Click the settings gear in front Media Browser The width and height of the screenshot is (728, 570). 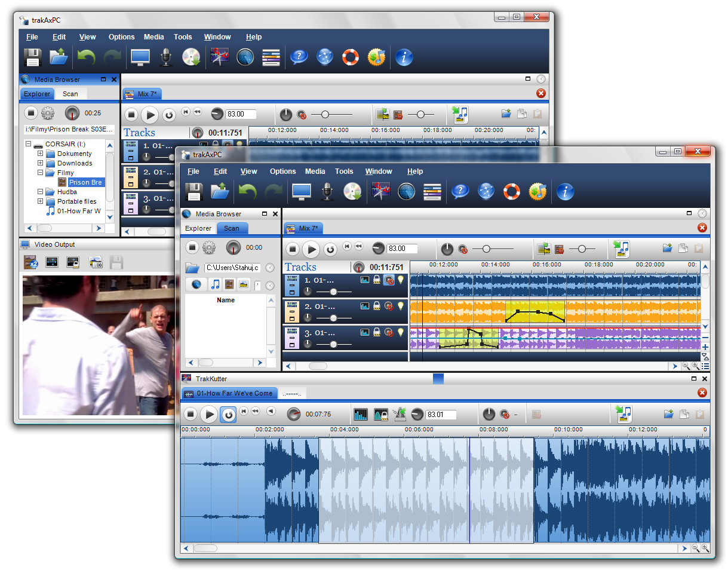208,247
